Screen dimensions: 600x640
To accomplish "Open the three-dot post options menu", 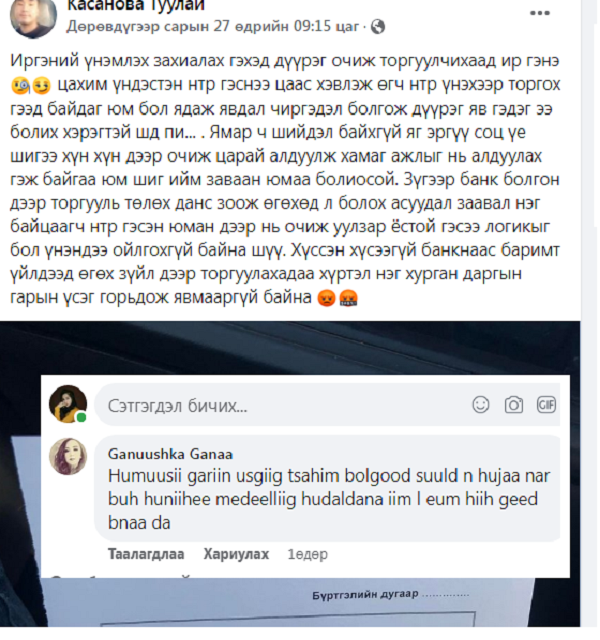I will point(540,13).
